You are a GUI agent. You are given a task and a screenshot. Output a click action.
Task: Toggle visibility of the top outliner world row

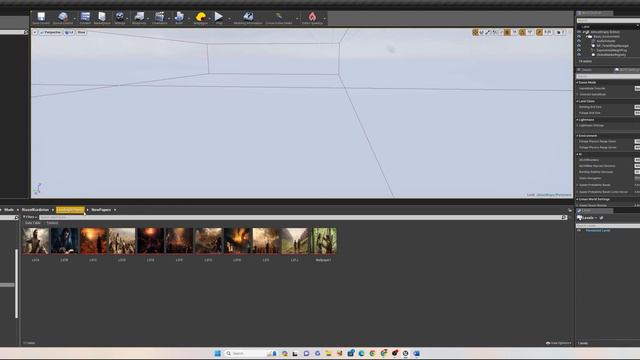(x=579, y=32)
